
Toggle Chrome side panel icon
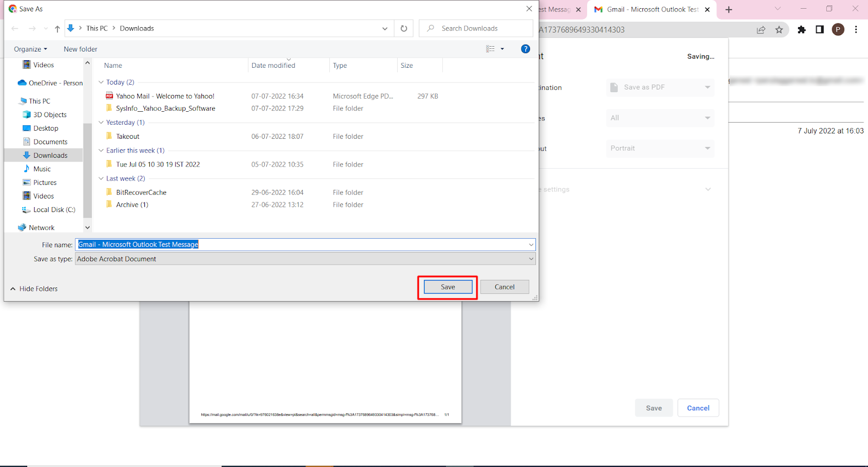(x=820, y=30)
